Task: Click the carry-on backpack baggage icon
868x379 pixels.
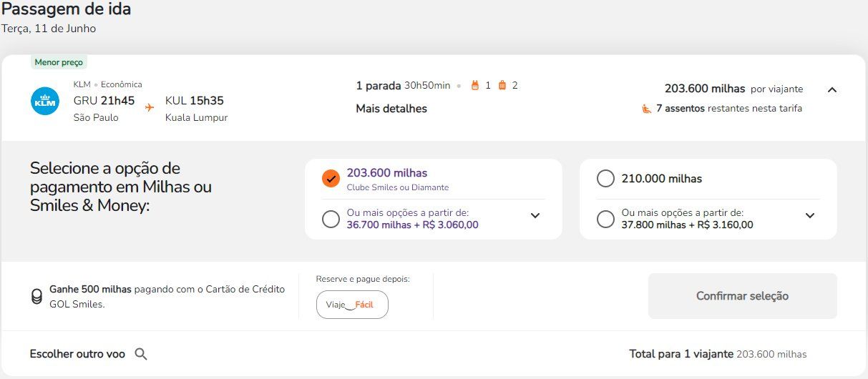Action: point(474,86)
